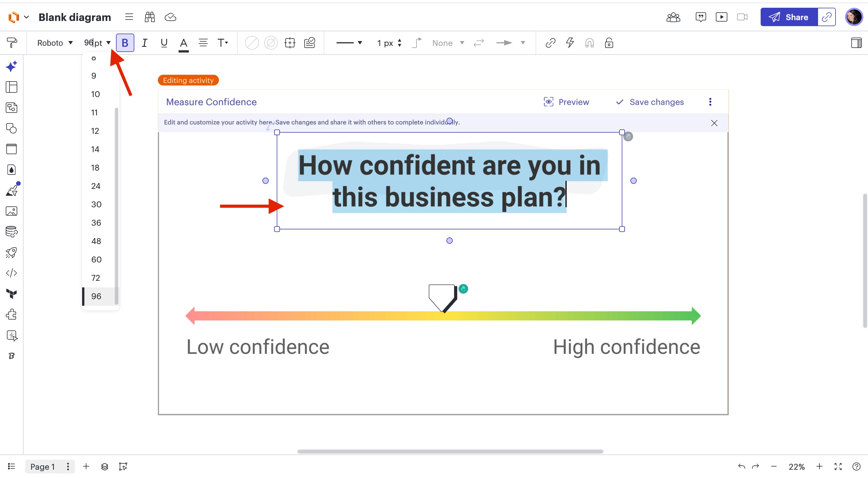The width and height of the screenshot is (868, 478).
Task: Click the lock icon in the toolbar
Action: pos(609,43)
